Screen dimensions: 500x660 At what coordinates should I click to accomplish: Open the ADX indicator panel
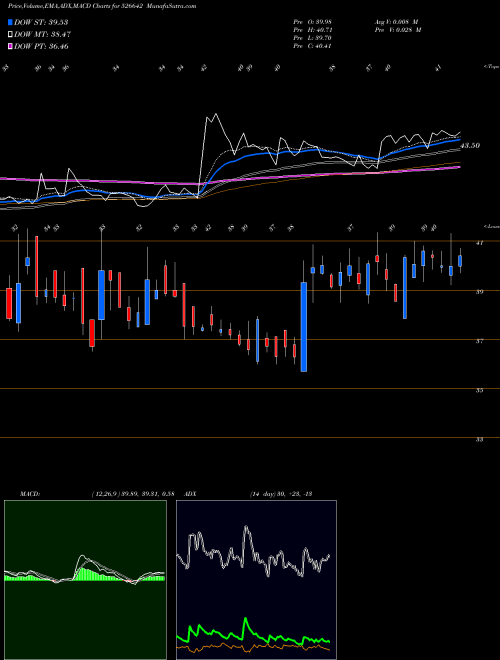[256, 580]
